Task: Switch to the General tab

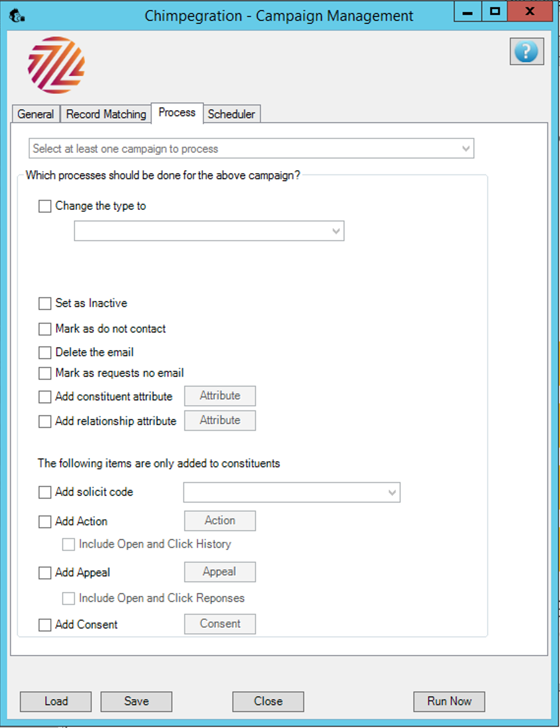Action: (x=35, y=114)
